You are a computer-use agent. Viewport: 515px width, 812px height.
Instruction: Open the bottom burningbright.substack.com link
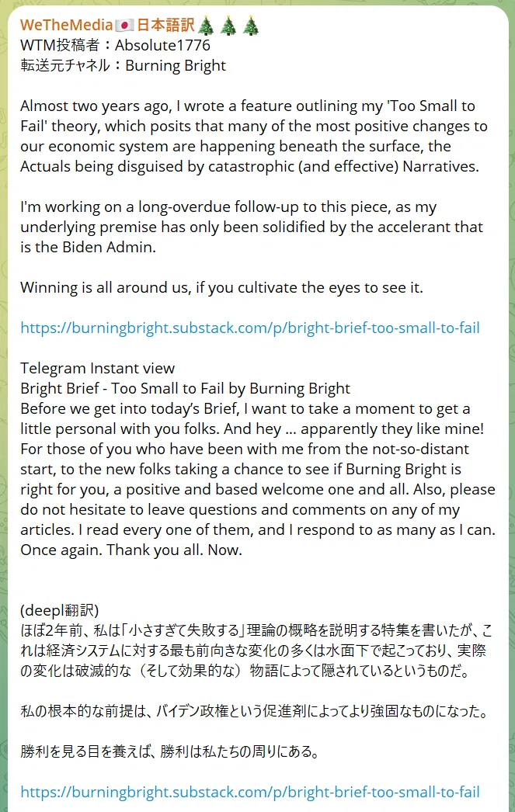249,792
